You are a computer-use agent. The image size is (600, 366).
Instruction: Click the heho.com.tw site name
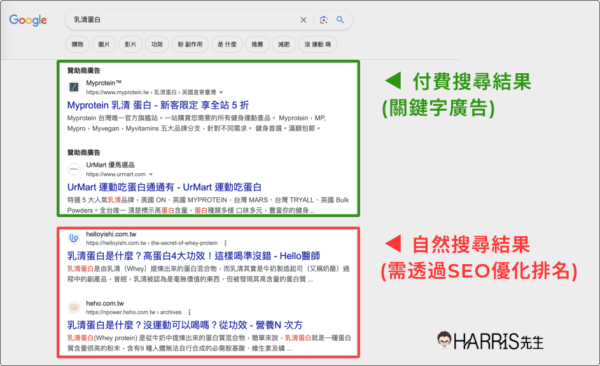click(x=105, y=303)
